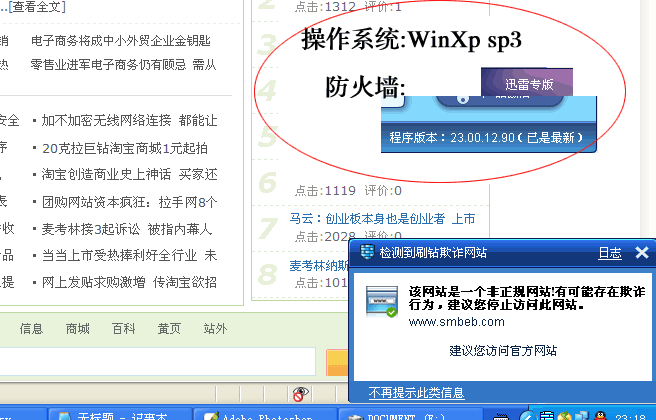Click the www.smbeb.com address text
This screenshot has width=656, height=420.
(x=456, y=322)
